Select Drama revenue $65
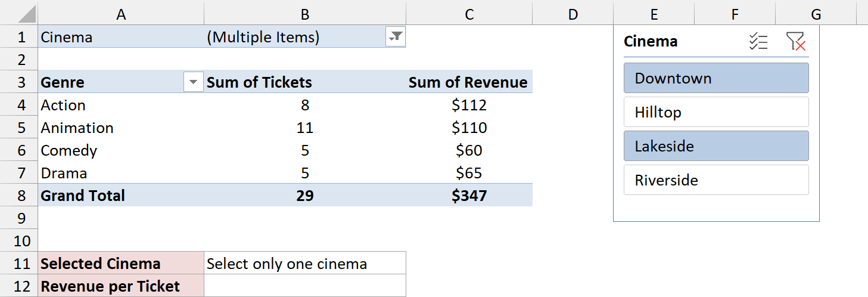868x297 pixels. click(x=469, y=173)
